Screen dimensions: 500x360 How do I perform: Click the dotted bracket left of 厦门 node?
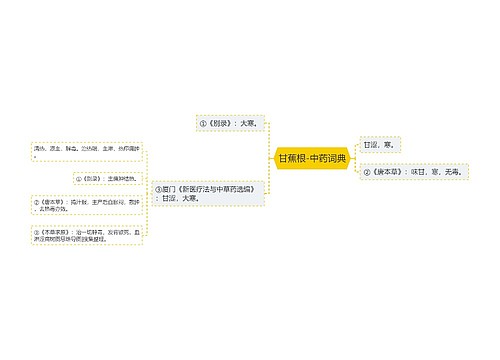click(147, 194)
